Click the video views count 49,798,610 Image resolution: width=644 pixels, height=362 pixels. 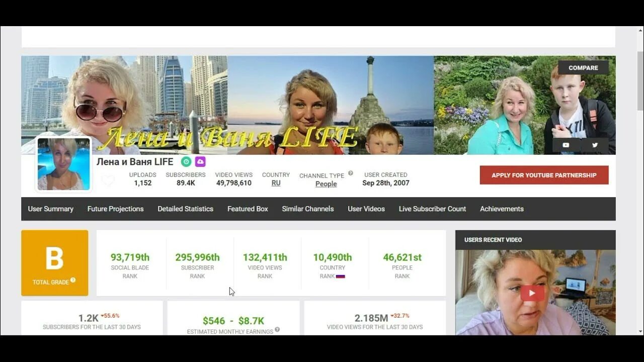coord(234,183)
